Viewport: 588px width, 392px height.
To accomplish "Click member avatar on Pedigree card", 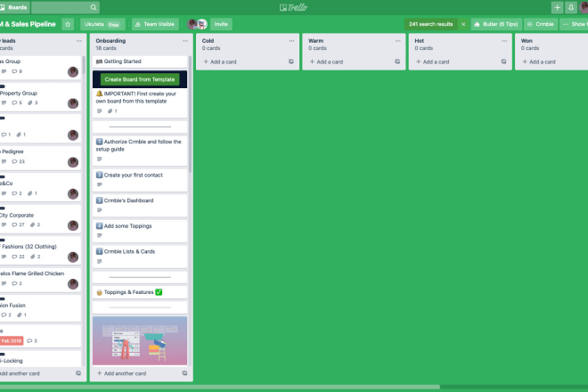I will (73, 162).
